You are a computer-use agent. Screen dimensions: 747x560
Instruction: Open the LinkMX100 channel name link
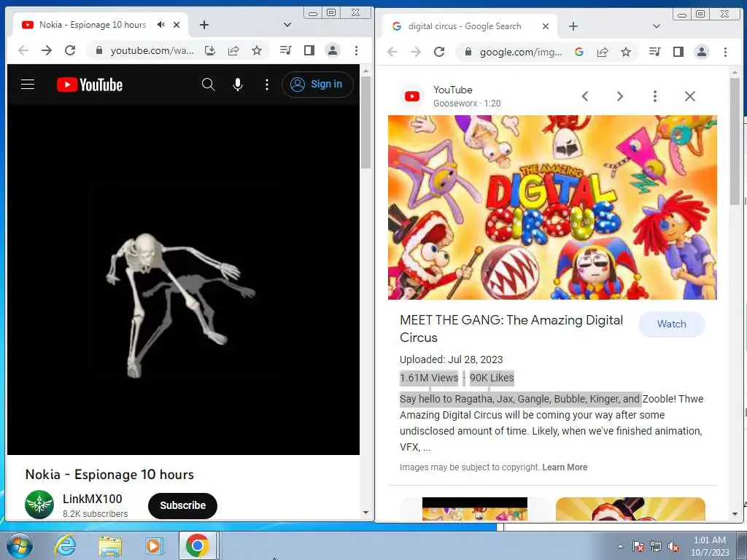tap(93, 499)
